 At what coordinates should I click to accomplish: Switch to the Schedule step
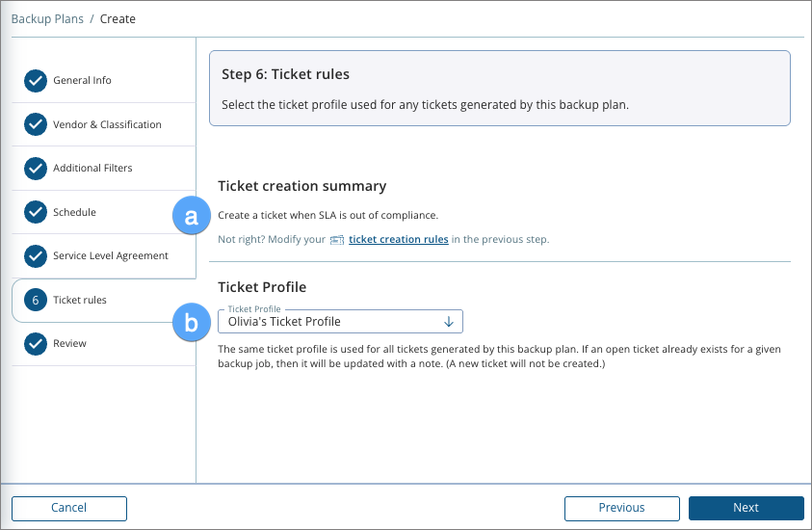(x=74, y=212)
